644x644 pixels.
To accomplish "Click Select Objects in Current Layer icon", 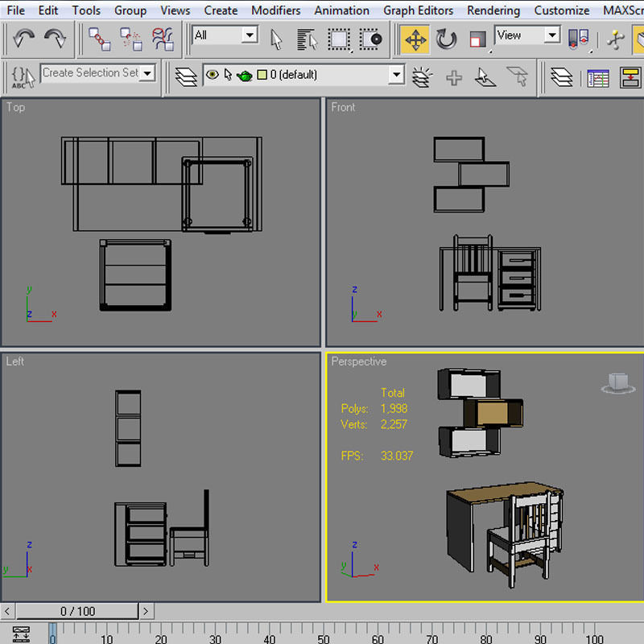I will coord(485,76).
